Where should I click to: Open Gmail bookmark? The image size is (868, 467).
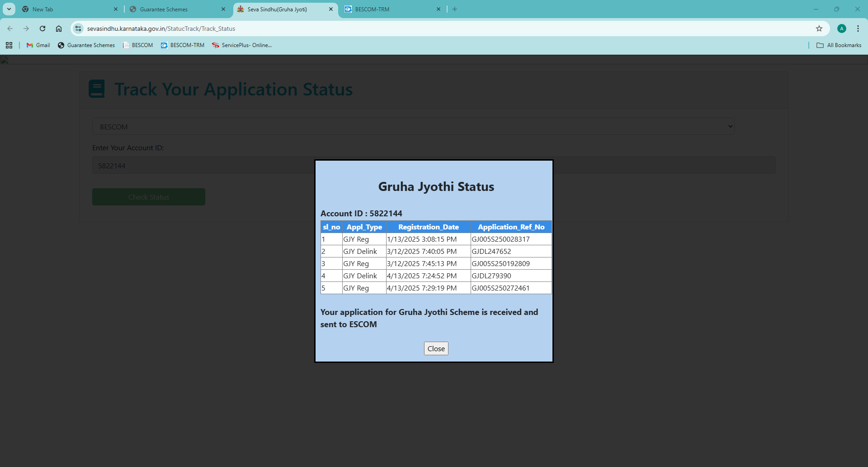(x=38, y=45)
